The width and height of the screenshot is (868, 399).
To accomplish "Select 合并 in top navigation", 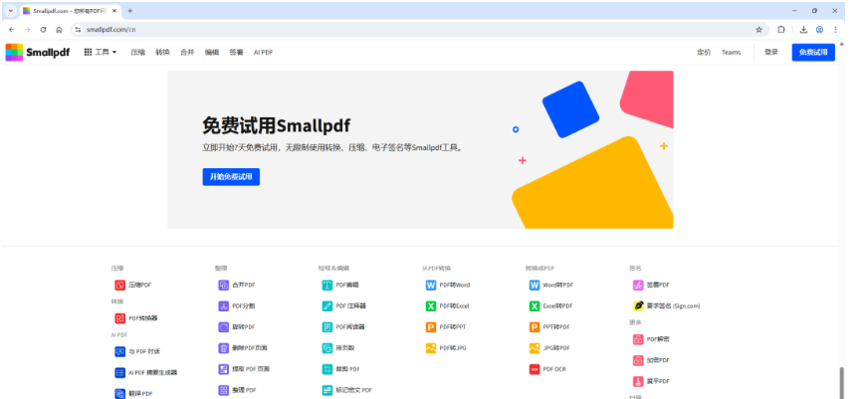I will click(x=187, y=53).
